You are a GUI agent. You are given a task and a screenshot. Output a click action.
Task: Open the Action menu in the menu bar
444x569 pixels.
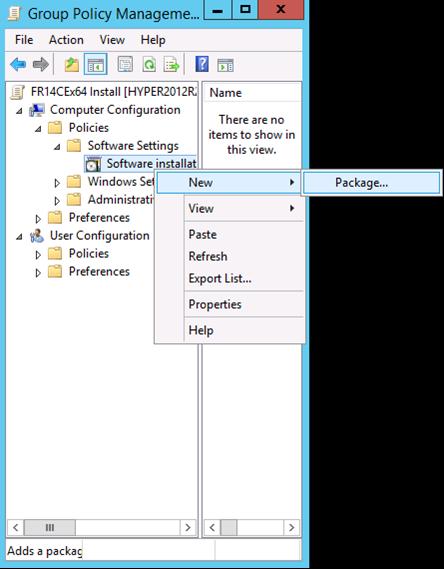click(x=66, y=40)
